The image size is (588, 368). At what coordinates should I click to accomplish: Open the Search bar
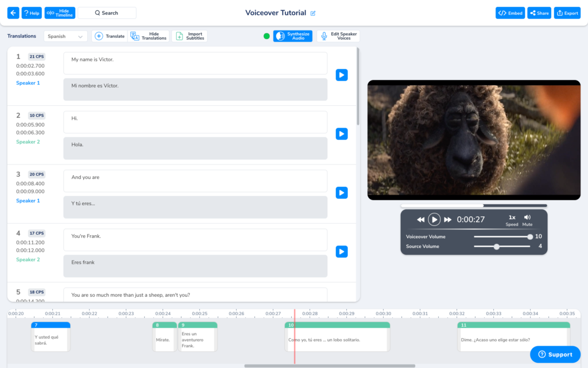point(107,12)
